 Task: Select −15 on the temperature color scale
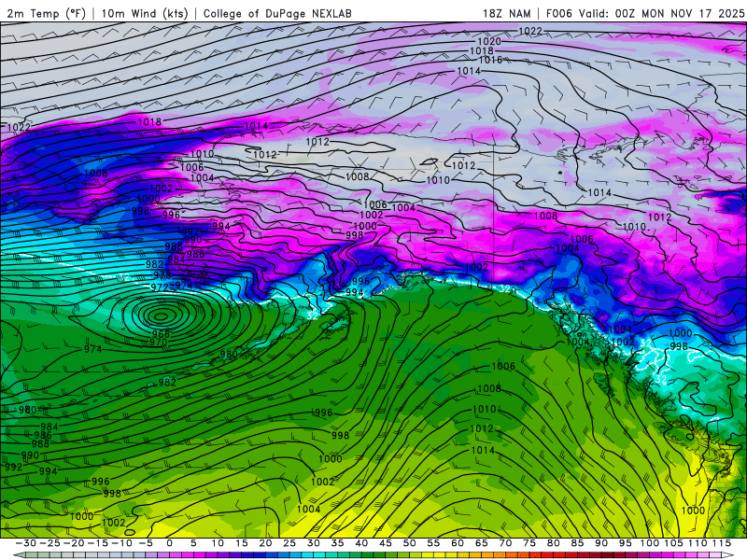pyautogui.click(x=98, y=543)
